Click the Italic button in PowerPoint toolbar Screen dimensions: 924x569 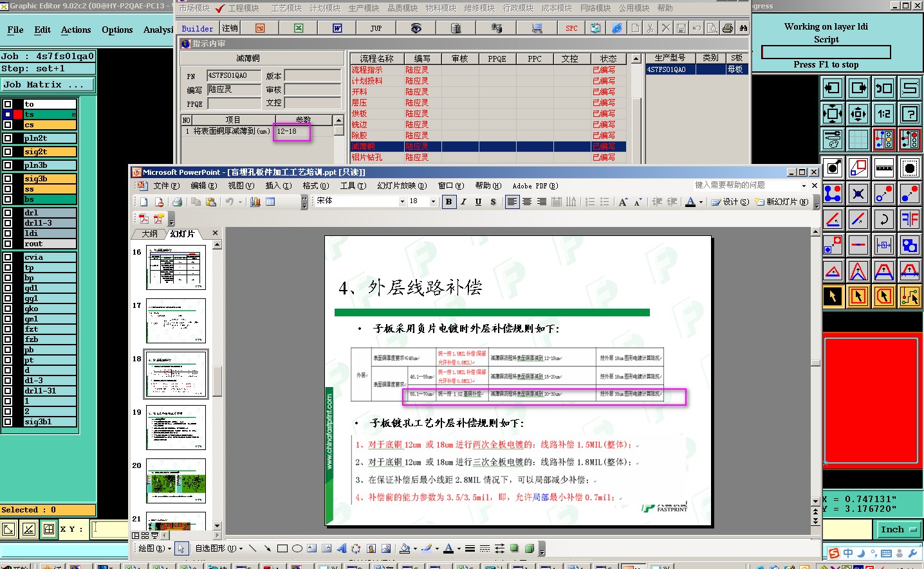coord(463,201)
